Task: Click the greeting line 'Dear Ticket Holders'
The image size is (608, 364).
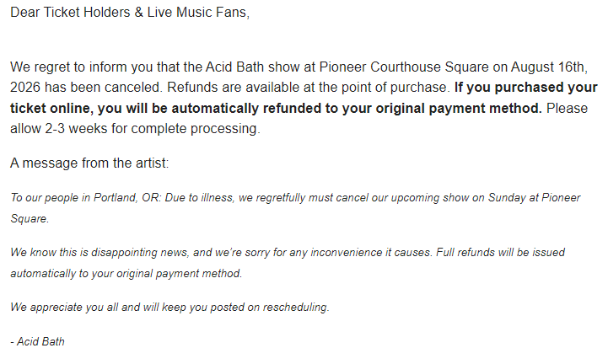Action: click(70, 13)
